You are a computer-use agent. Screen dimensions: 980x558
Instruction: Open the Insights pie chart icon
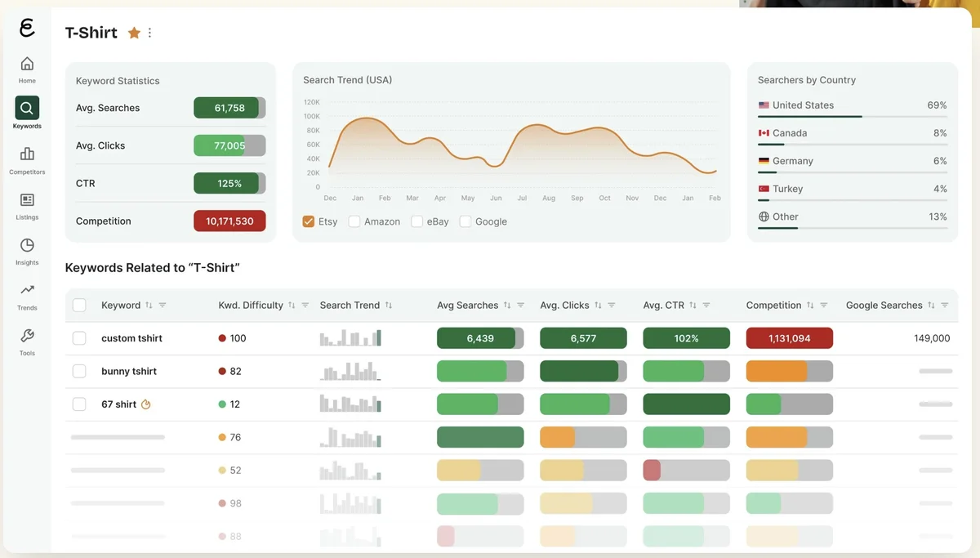pos(27,245)
